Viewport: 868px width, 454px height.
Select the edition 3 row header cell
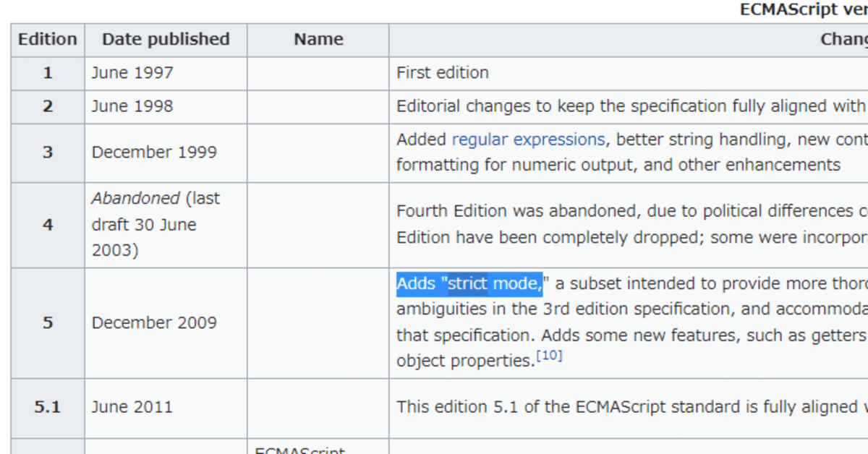pos(48,153)
